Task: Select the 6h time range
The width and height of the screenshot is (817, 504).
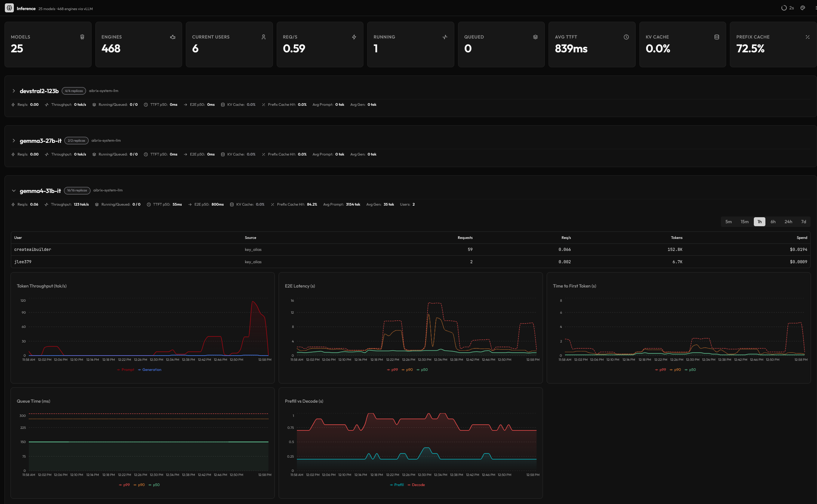Action: pos(773,222)
